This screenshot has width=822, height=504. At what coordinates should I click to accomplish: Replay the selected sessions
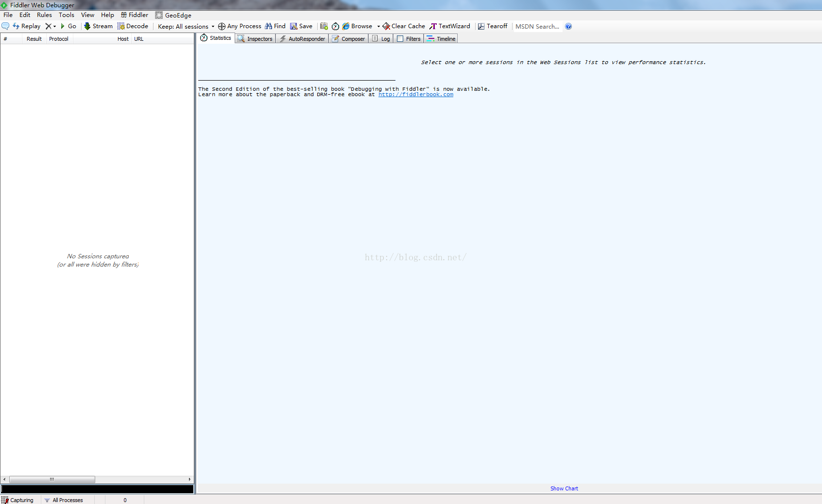[x=27, y=26]
